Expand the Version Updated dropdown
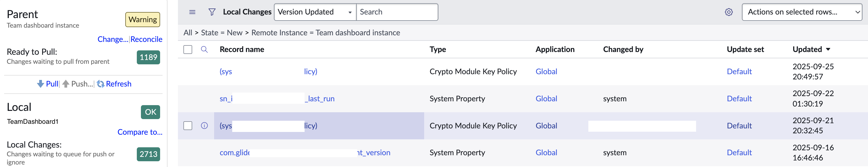Image resolution: width=868 pixels, height=167 pixels. [x=315, y=12]
